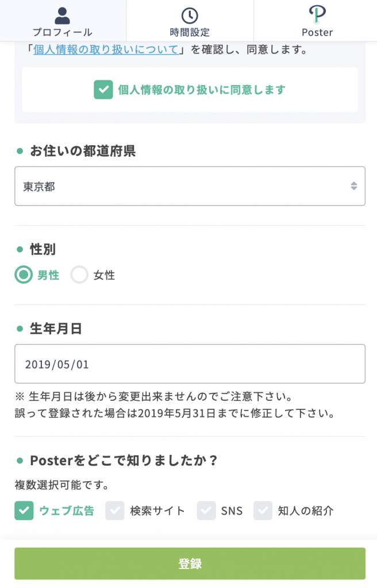Screen dimensions: 377x588
Task: Choose the 女性 radio option
Action: pyautogui.click(x=79, y=275)
